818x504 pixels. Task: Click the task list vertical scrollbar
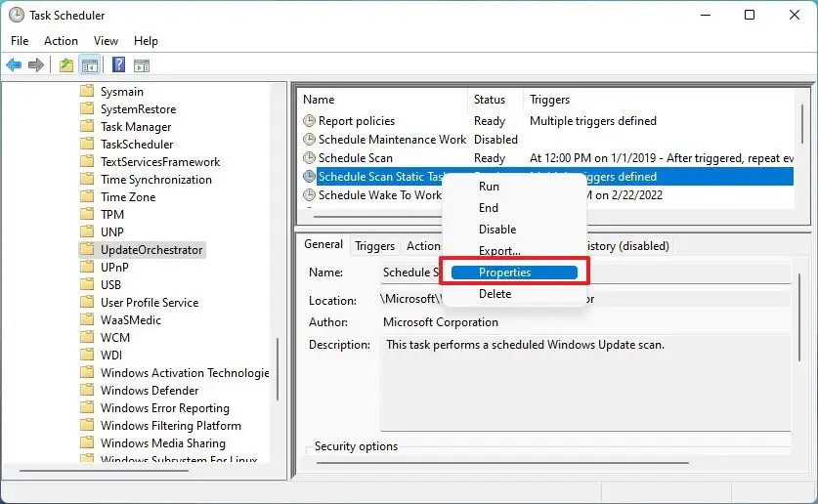[802, 124]
